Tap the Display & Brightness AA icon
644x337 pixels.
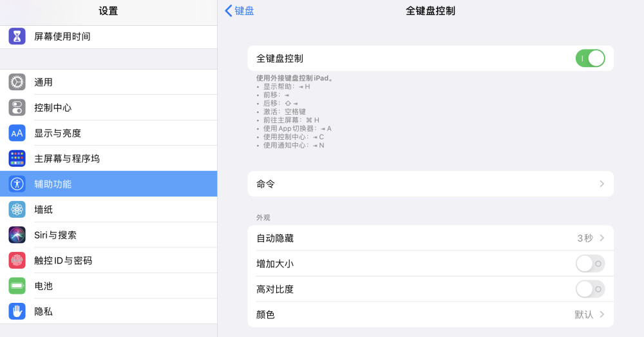(x=17, y=133)
